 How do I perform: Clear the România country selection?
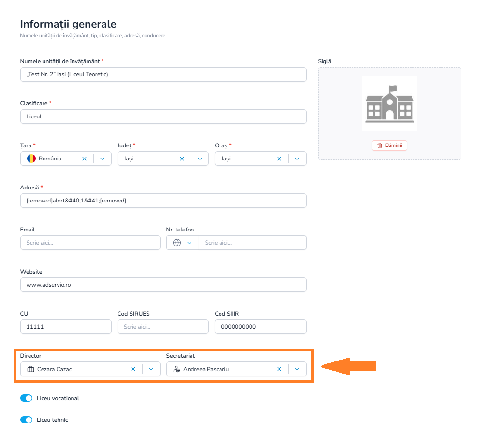coord(84,159)
